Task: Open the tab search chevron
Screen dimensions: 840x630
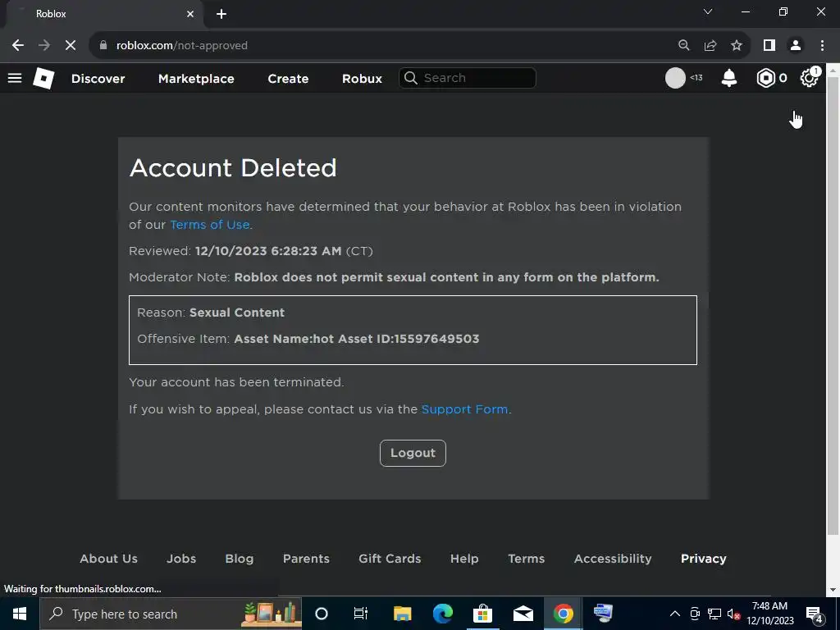Action: click(x=708, y=11)
